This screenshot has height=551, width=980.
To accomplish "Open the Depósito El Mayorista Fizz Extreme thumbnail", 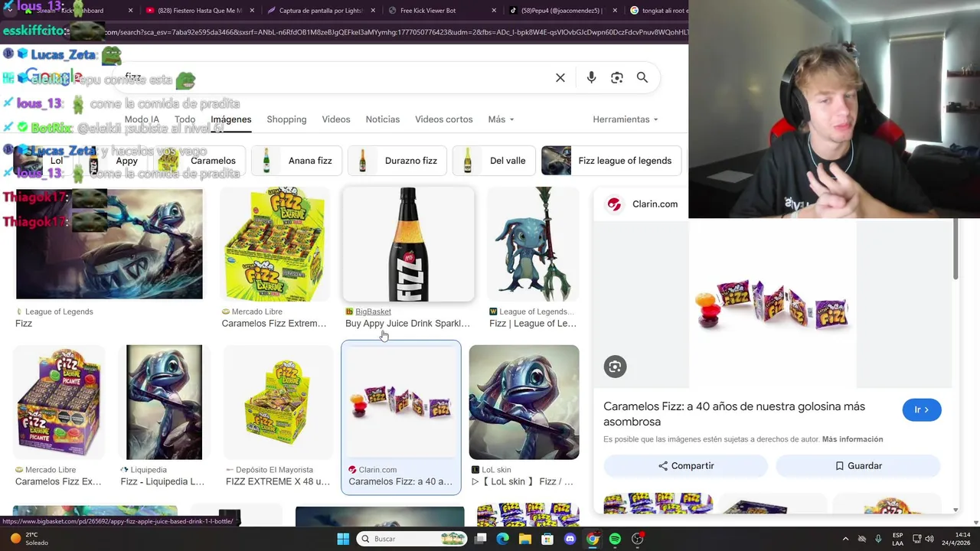I will point(278,402).
